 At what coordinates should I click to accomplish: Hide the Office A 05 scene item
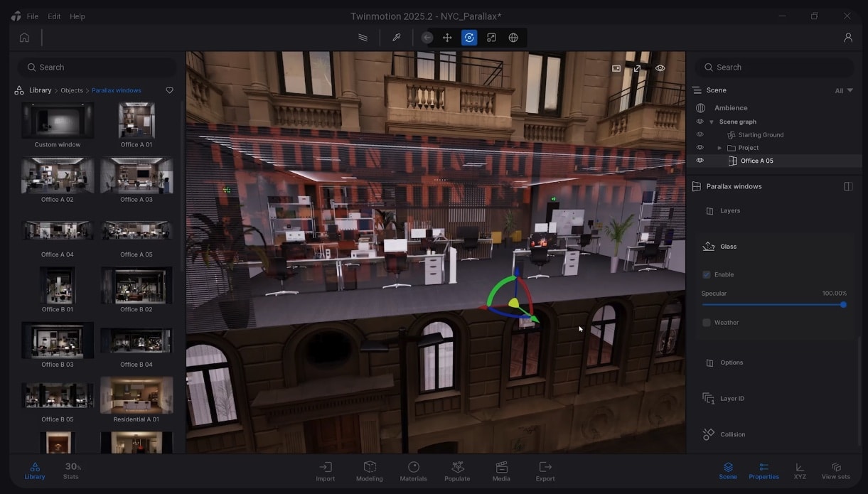[700, 161]
